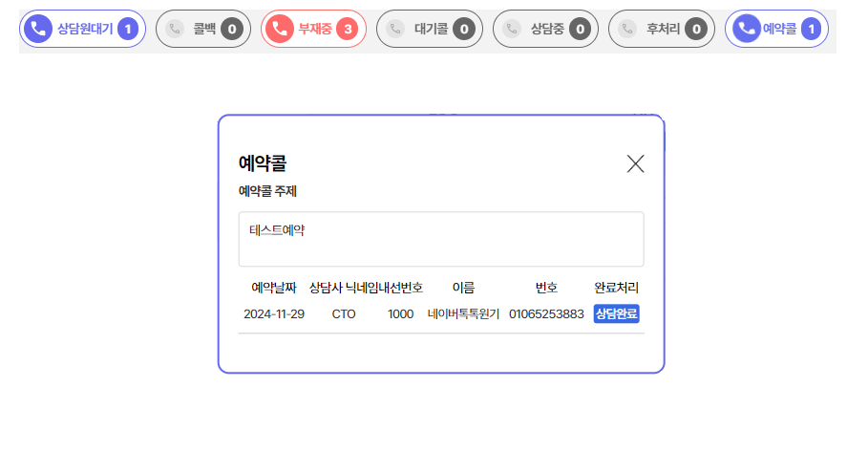Click the phone icon in 예약콜 pill

tap(745, 29)
